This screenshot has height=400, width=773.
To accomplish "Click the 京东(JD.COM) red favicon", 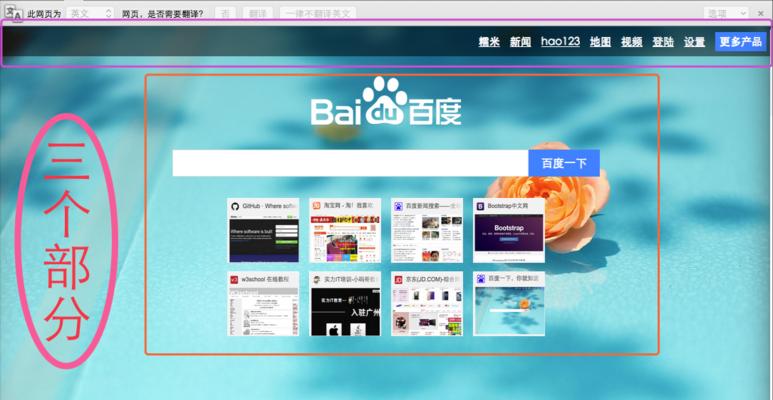I will 398,279.
